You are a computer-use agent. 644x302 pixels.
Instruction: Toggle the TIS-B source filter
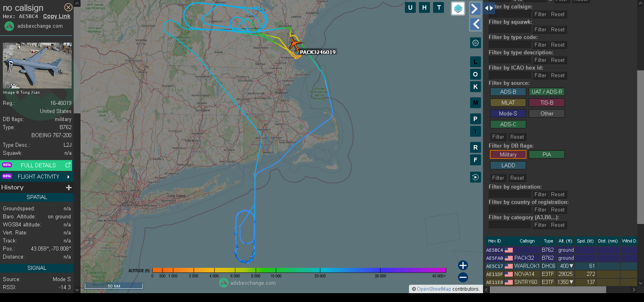pos(547,103)
